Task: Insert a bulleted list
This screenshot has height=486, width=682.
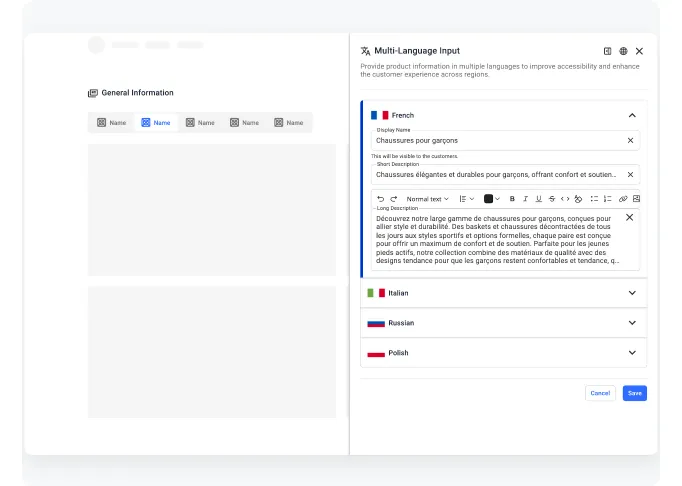Action: tap(594, 199)
